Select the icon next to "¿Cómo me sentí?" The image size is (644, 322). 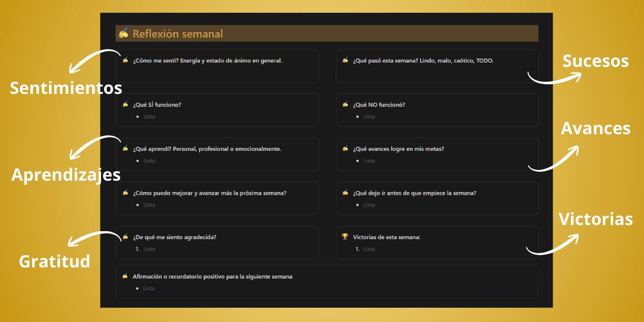[125, 60]
